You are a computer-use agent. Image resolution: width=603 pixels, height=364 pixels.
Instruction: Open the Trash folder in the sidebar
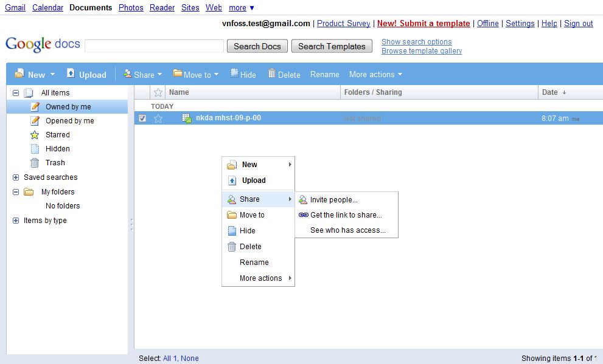click(55, 163)
